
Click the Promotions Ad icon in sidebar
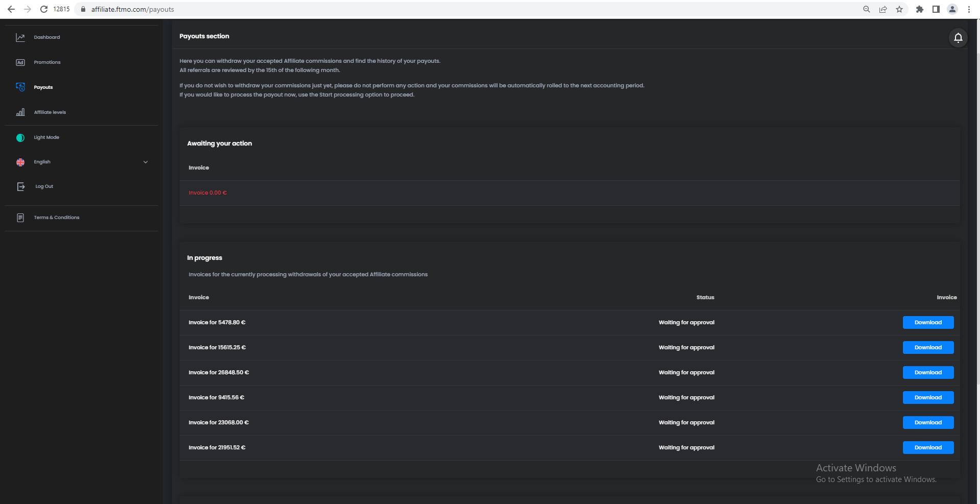coord(20,62)
